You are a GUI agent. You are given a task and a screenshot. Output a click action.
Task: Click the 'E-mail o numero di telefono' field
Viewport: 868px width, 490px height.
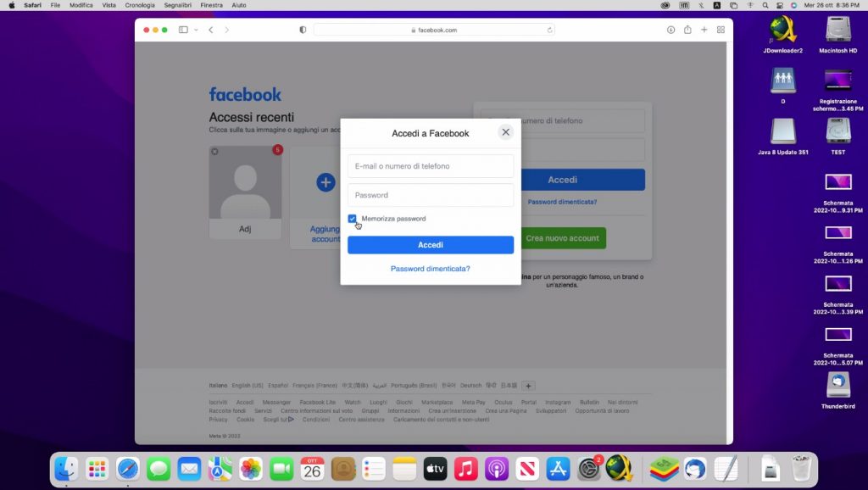(430, 165)
